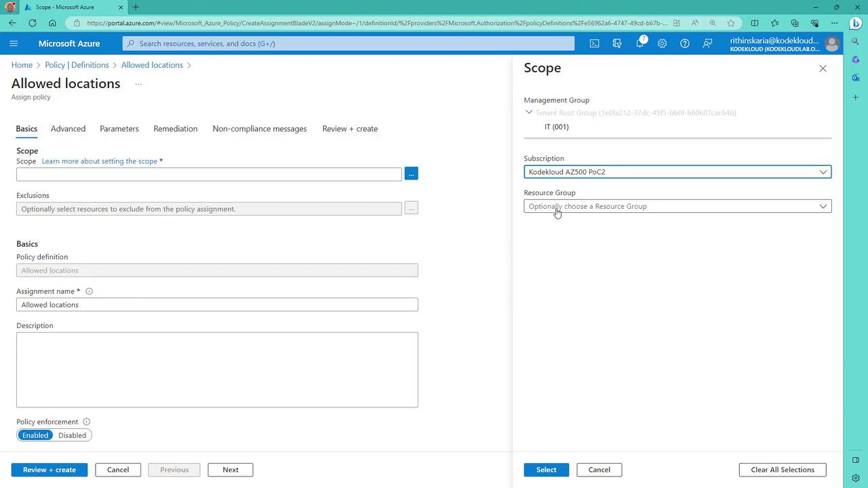
Task: Open the Subscription dropdown
Action: [677, 172]
